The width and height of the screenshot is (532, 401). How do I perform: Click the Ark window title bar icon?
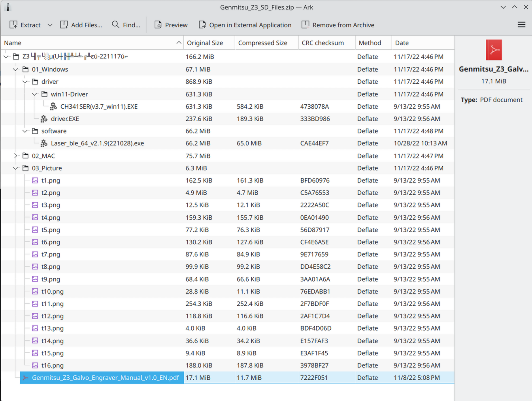(8, 7)
